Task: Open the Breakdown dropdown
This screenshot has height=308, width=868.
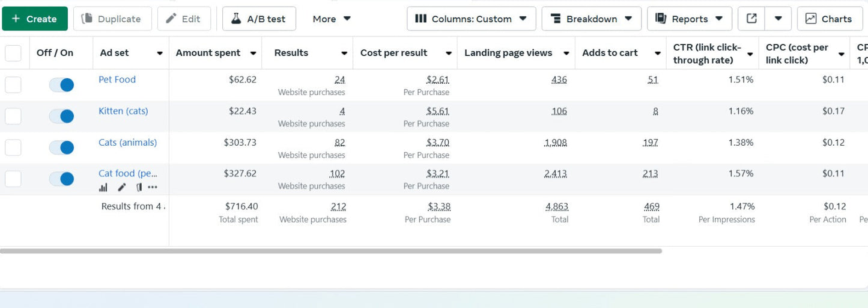Action: click(591, 19)
